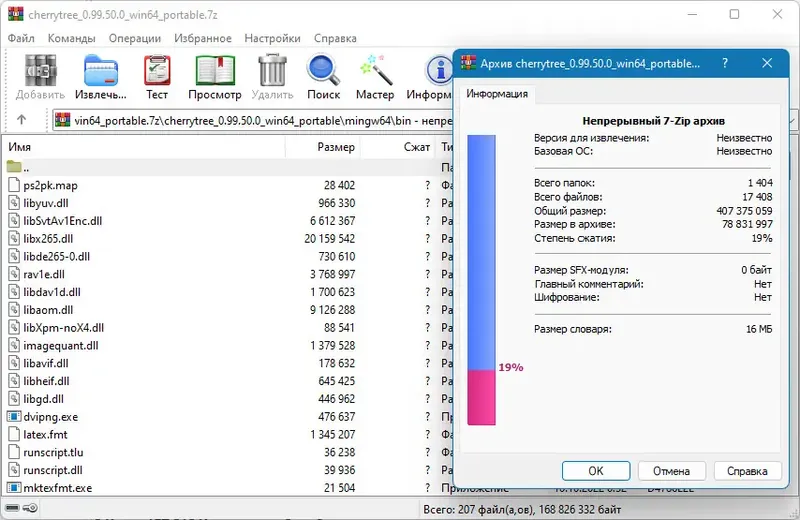Click the Извлечь (Extract) folder icon
Image resolution: width=800 pixels, height=520 pixels.
(x=101, y=71)
